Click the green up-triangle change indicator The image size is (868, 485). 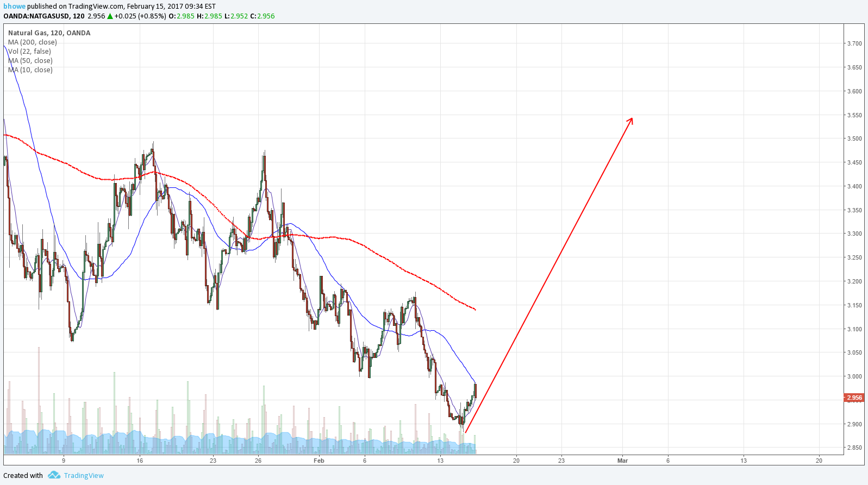tap(110, 16)
